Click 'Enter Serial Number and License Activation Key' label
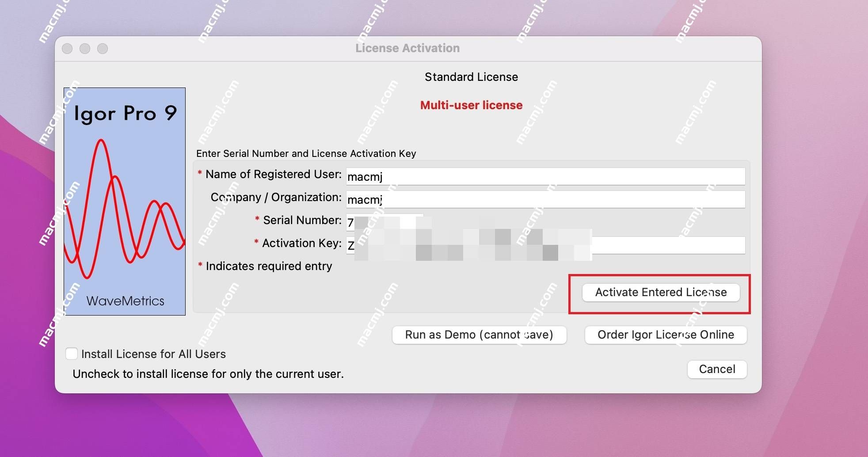This screenshot has width=868, height=457. pos(306,153)
